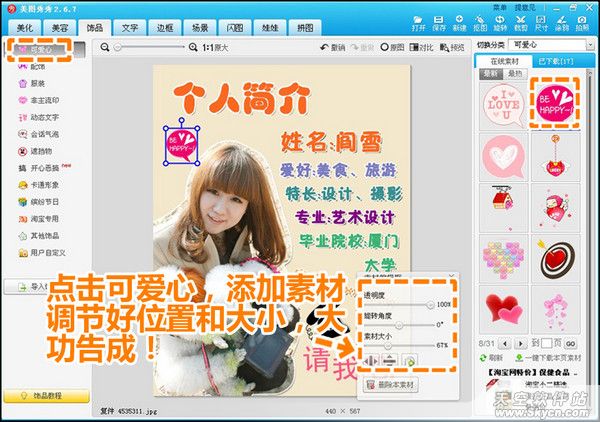The image size is (600, 422).
Task: Open an image with the 打开 toolbar icon
Action: [419, 23]
